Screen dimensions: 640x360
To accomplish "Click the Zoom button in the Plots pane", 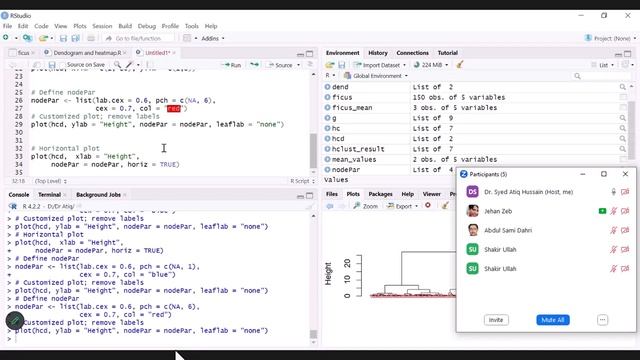I will tap(366, 206).
